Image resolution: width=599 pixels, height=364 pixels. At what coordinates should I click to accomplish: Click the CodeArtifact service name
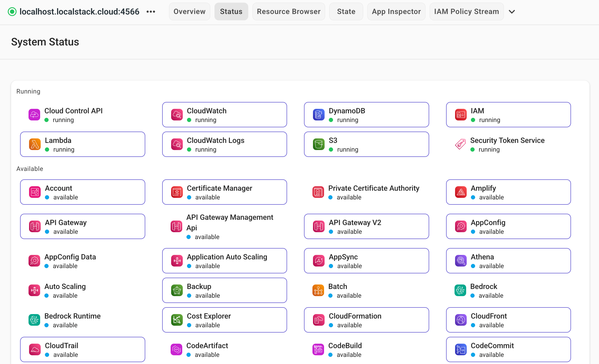coord(207,346)
